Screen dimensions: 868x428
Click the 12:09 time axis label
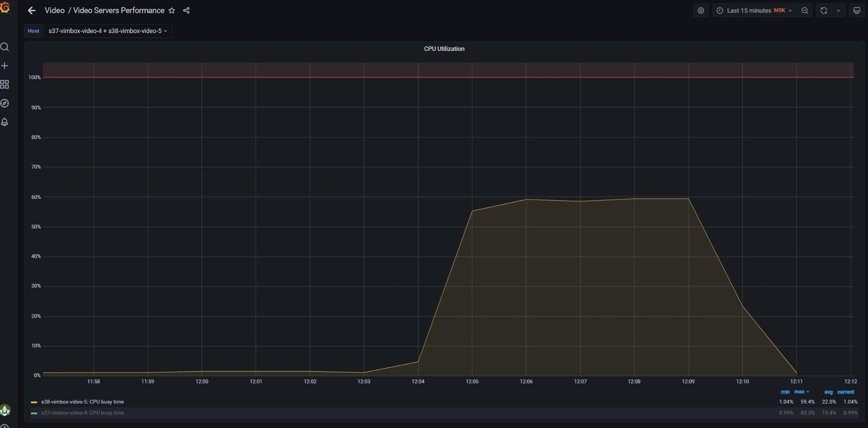coord(688,381)
